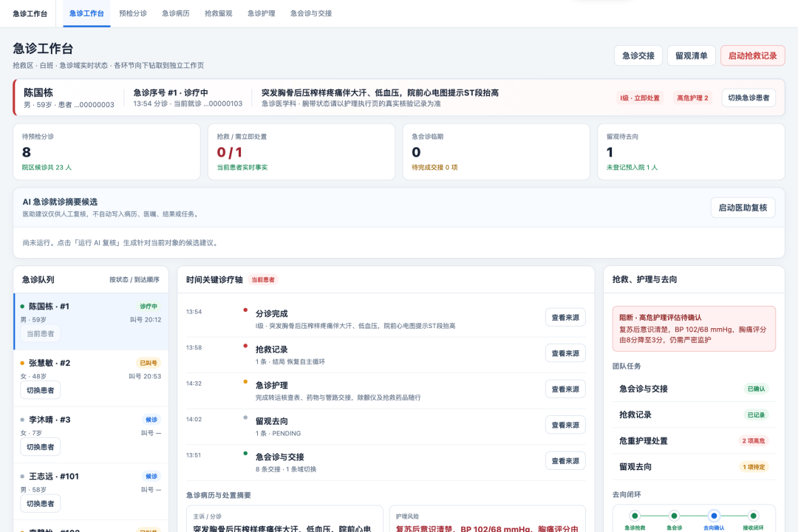Click the 当前患者 tag under 陈国栋
Image resolution: width=798 pixels, height=532 pixels.
point(40,333)
